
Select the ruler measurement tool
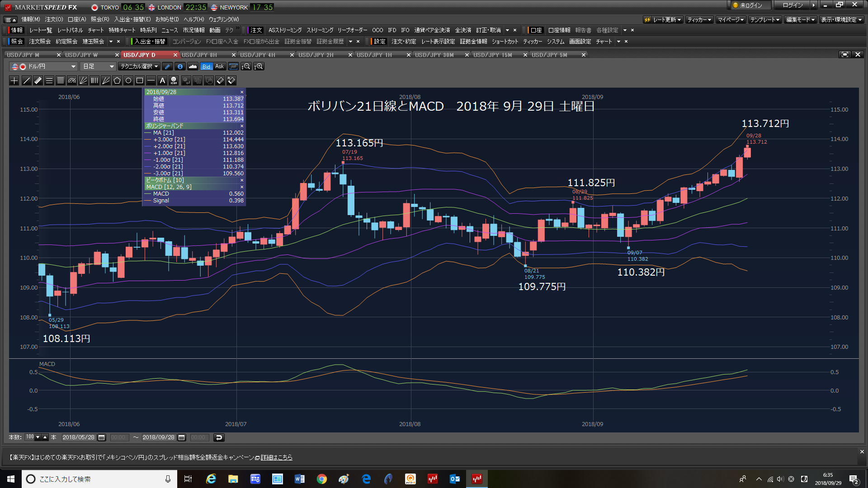click(x=38, y=80)
